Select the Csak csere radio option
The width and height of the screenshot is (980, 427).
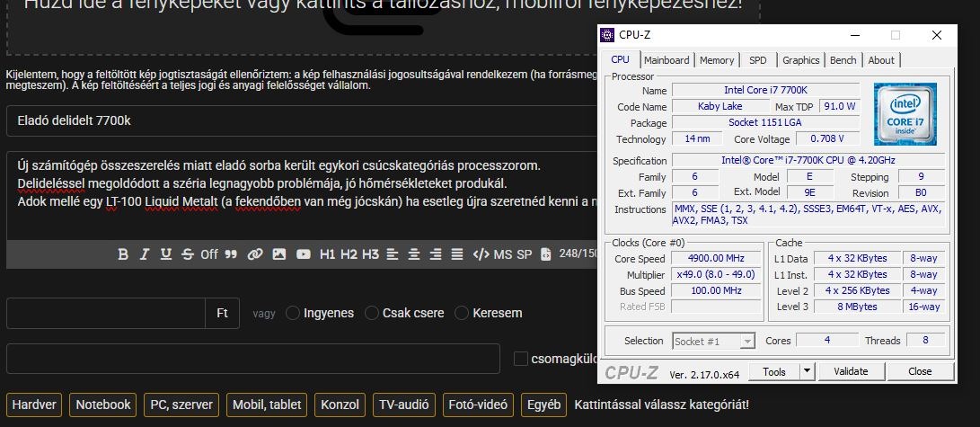[372, 313]
